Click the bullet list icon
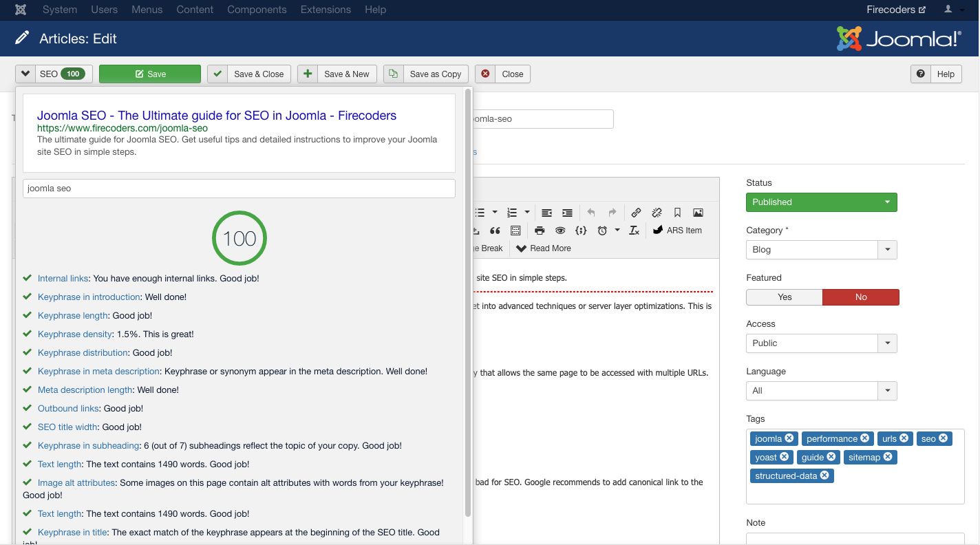This screenshot has height=545, width=980. point(480,213)
